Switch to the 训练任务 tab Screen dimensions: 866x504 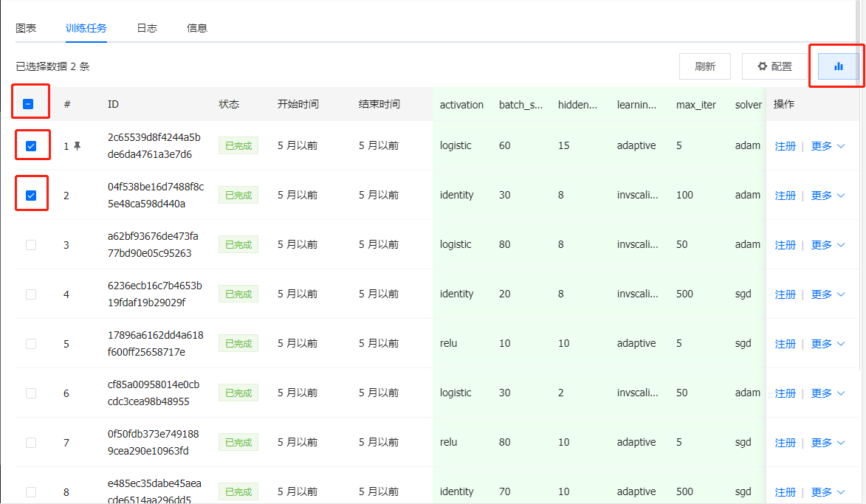pyautogui.click(x=86, y=28)
